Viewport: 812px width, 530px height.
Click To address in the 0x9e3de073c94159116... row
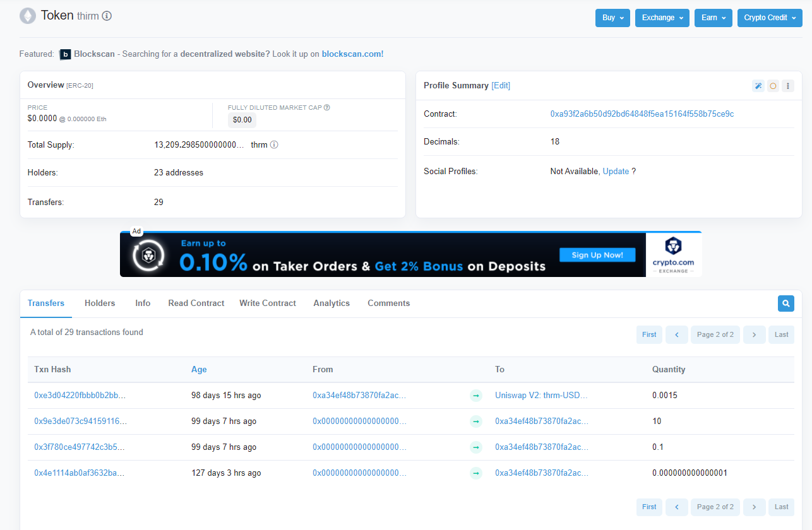click(542, 421)
